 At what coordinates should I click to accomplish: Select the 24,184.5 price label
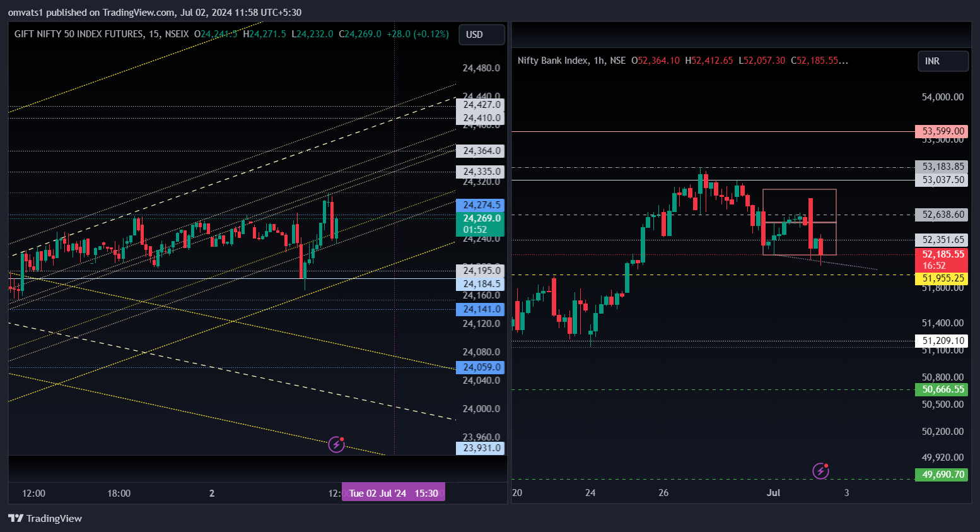tap(480, 284)
